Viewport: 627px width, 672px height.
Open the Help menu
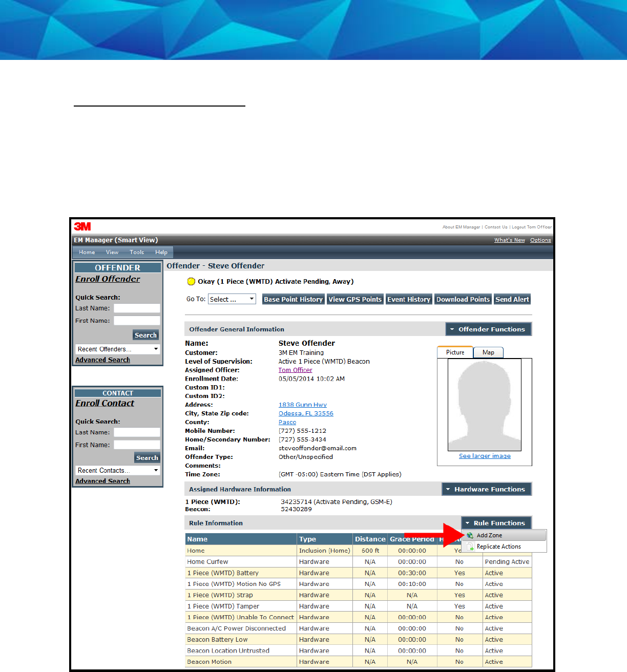point(161,252)
